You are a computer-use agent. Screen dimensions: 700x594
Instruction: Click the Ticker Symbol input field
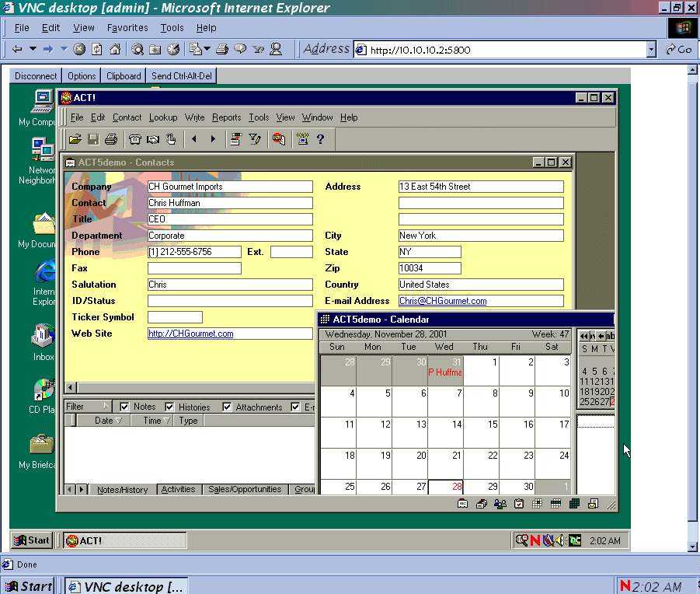coord(175,317)
